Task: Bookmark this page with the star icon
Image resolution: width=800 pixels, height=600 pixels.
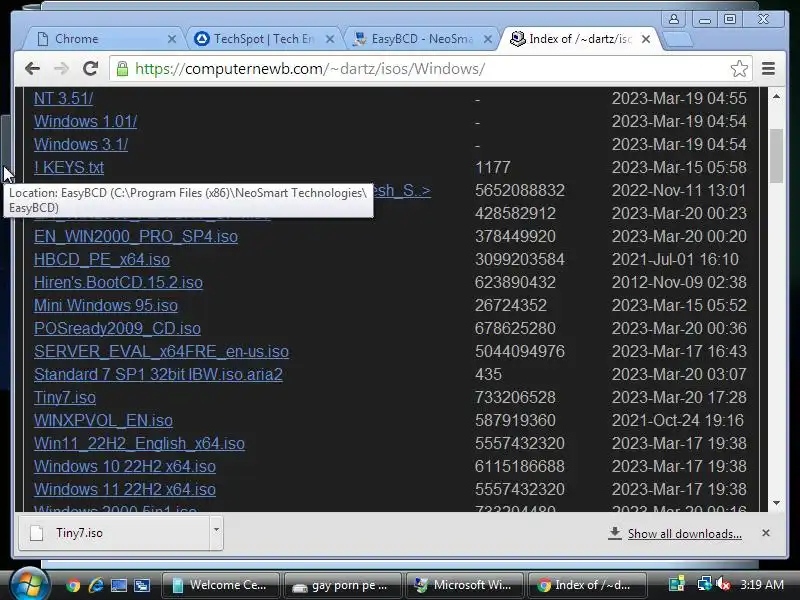Action: point(739,69)
